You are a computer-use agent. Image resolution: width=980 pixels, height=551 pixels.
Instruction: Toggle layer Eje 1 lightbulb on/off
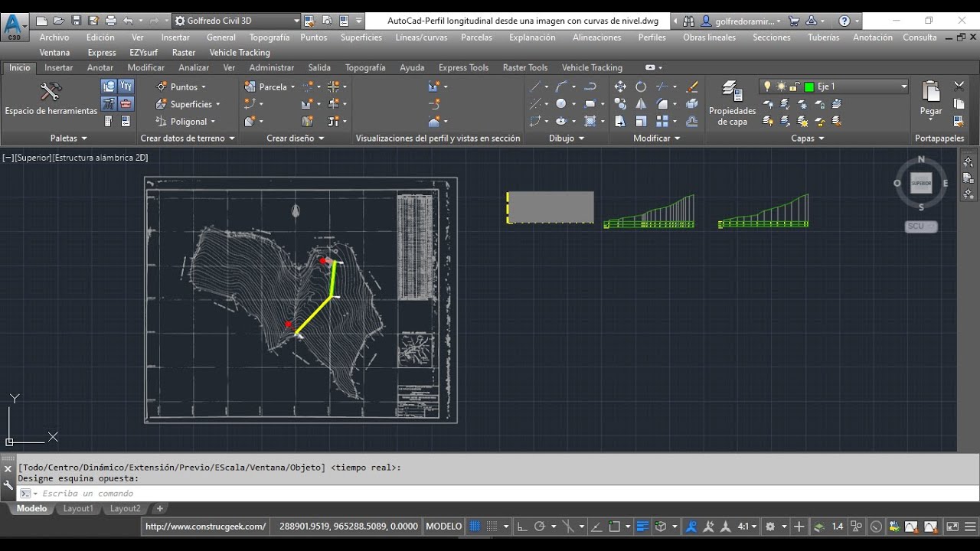(x=768, y=86)
